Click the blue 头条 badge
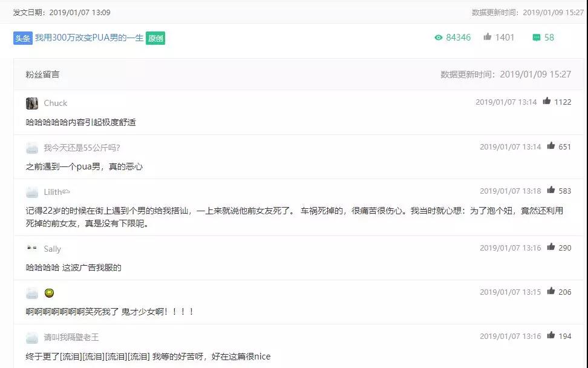Image resolution: width=588 pixels, height=368 pixels. click(23, 38)
